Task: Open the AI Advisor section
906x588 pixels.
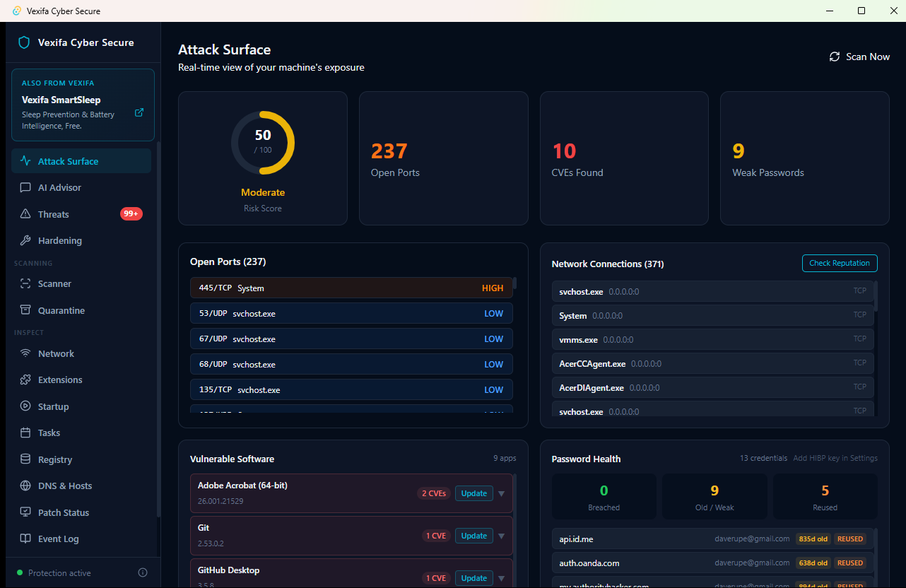Action: (81, 187)
